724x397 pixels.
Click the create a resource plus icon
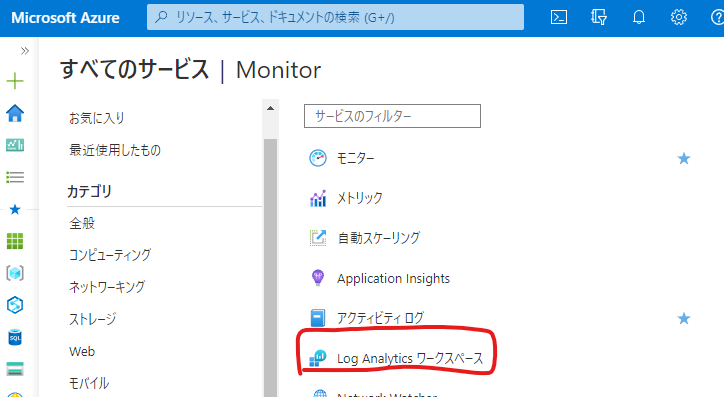click(15, 81)
